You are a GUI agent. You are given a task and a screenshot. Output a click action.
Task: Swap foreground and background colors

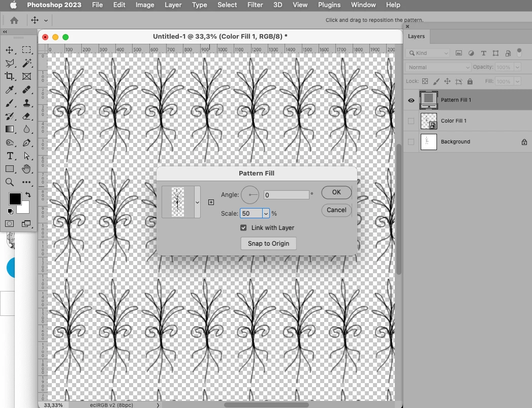[28, 195]
